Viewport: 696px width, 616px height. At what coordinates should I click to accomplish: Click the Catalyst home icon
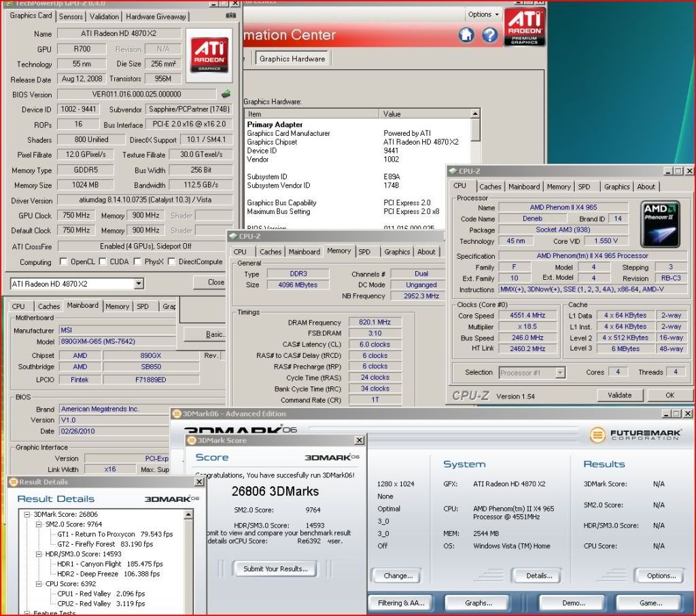466,35
